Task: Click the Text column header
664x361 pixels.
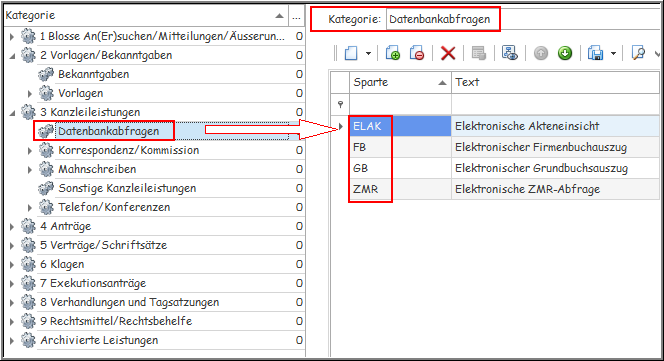Action: (x=556, y=82)
